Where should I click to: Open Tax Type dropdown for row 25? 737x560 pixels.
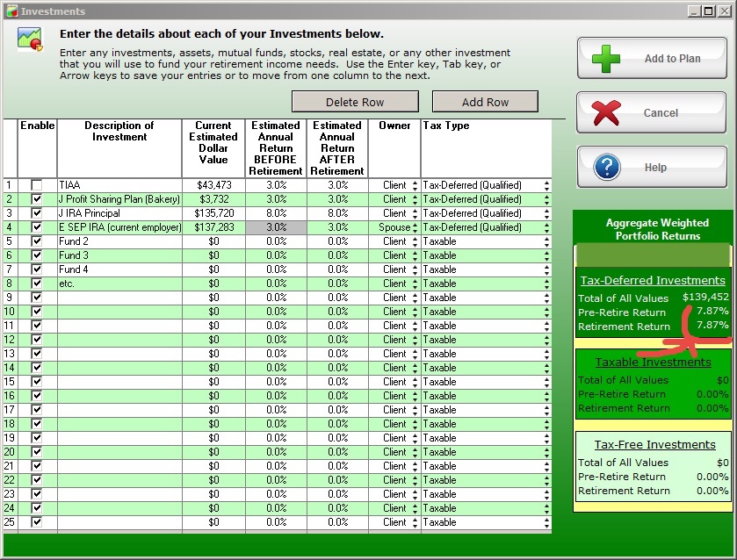coord(546,523)
